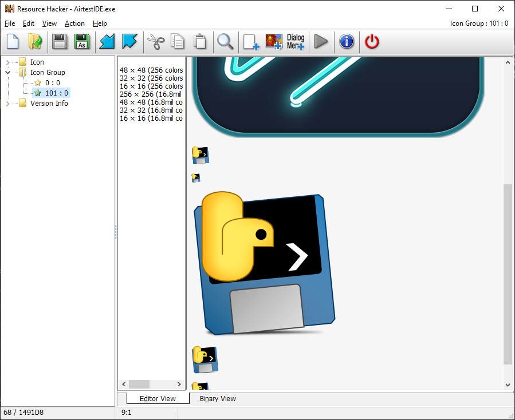Viewport: 515px width, 420px height.
Task: Collapse the Icon Group node
Action: 8,73
